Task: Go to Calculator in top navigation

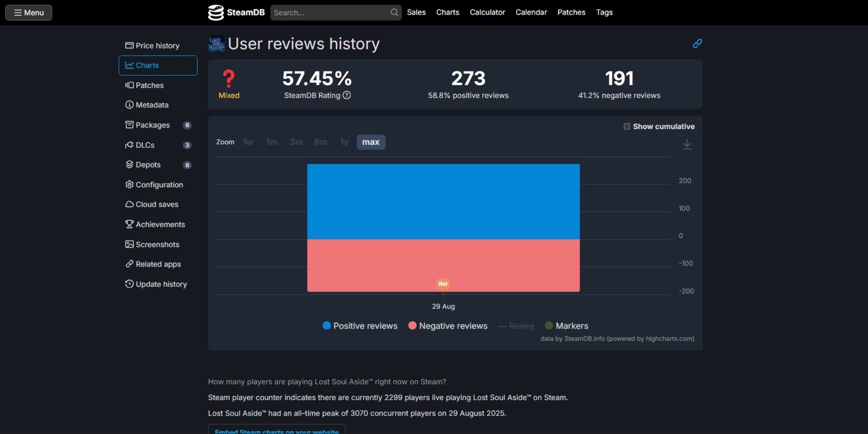Action: pos(487,12)
